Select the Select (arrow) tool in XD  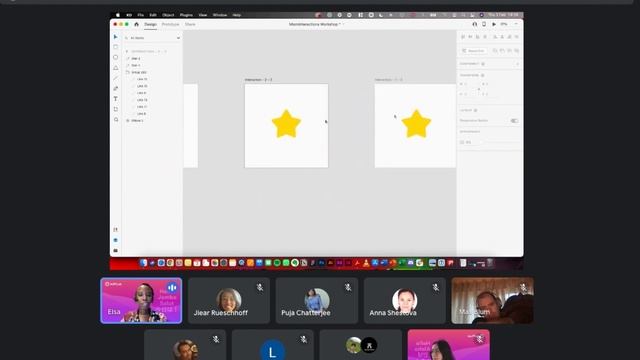pyautogui.click(x=116, y=37)
